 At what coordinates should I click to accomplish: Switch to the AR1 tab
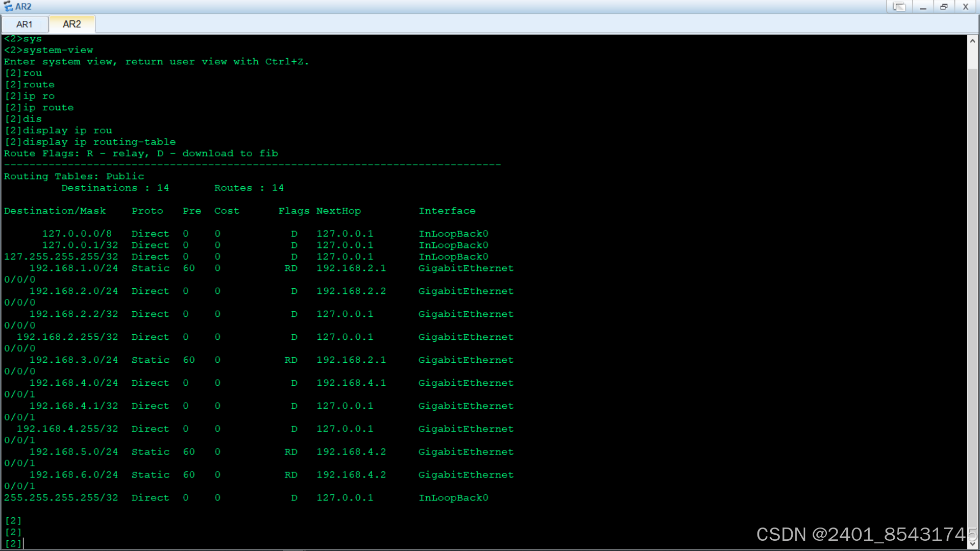pos(24,24)
